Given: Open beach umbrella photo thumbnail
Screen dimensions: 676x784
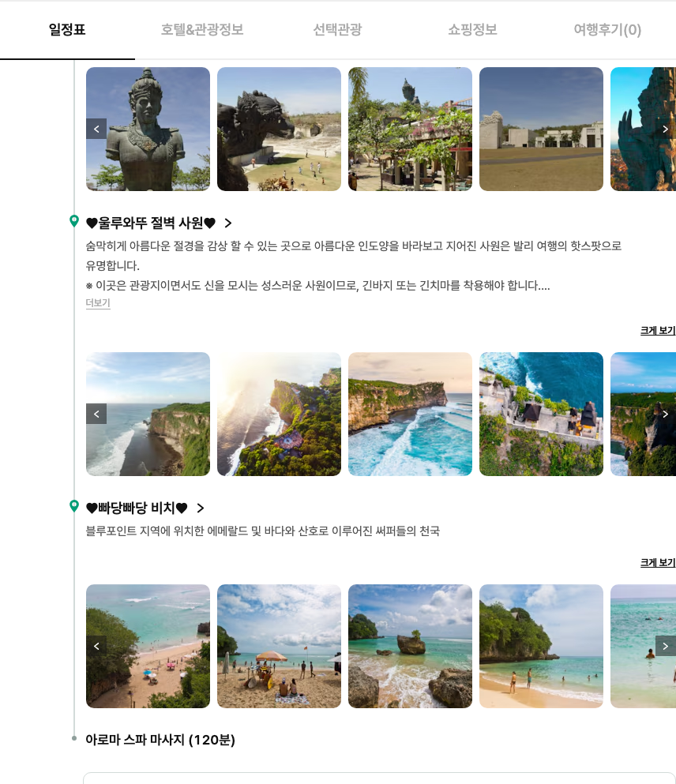Looking at the screenshot, I should [x=279, y=646].
